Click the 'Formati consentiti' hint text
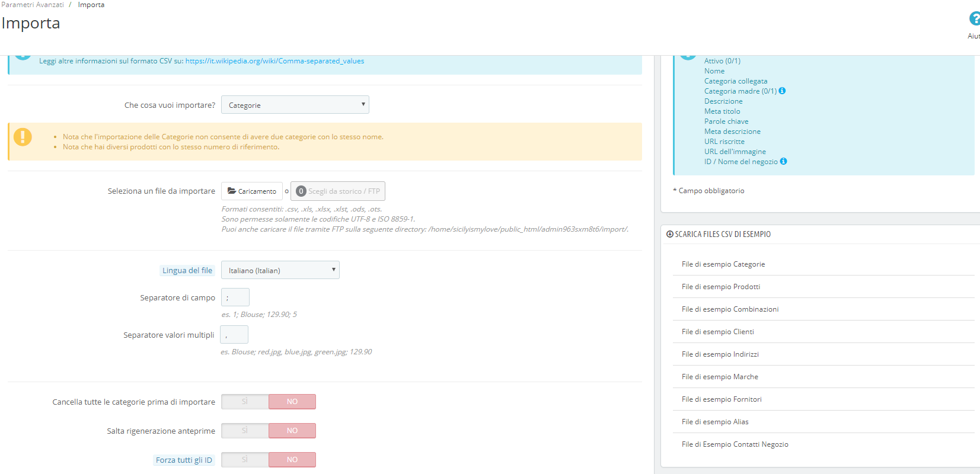Screen dimensions: 980x474 (302, 209)
